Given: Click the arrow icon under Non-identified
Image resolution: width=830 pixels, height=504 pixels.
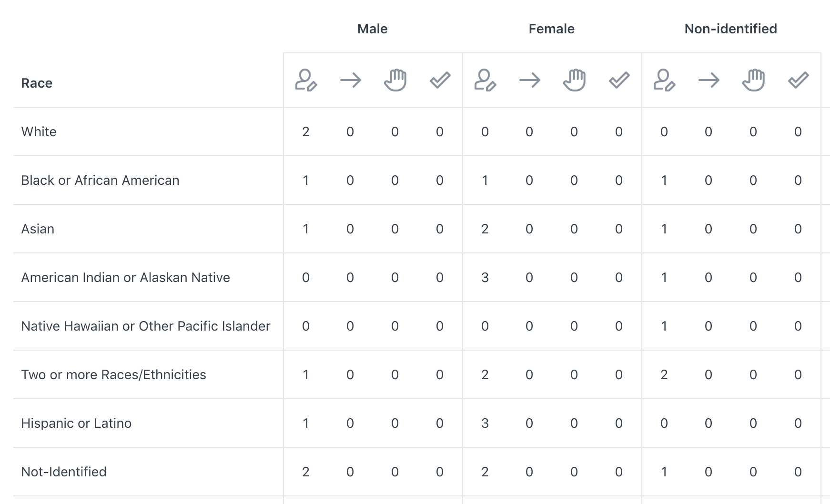Looking at the screenshot, I should click(709, 80).
